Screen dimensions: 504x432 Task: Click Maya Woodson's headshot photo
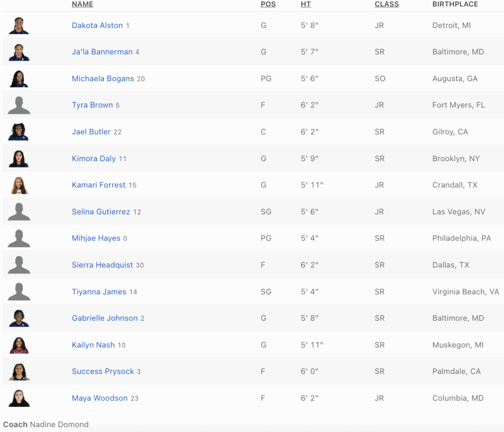[19, 398]
